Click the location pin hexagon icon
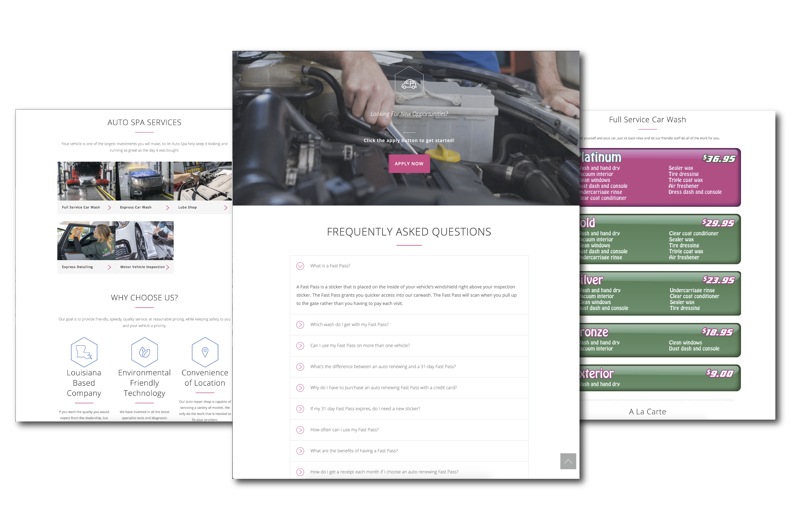Viewport: 812px width, 513px height. point(205,352)
